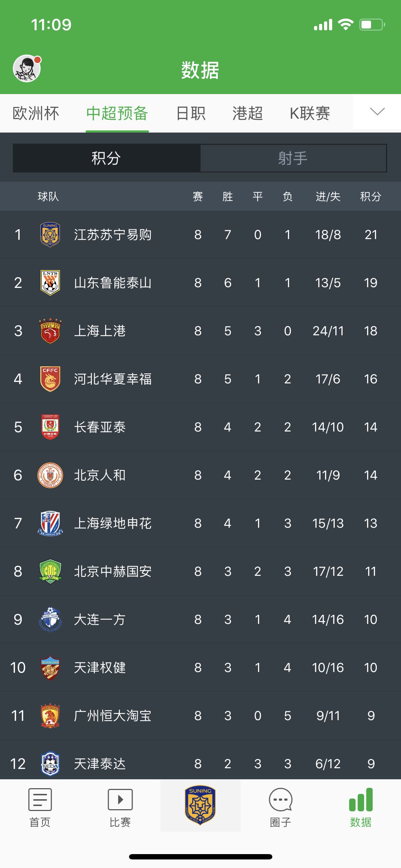The image size is (401, 868).
Task: Tap the 北京中赫国安 team crest
Action: click(x=50, y=571)
